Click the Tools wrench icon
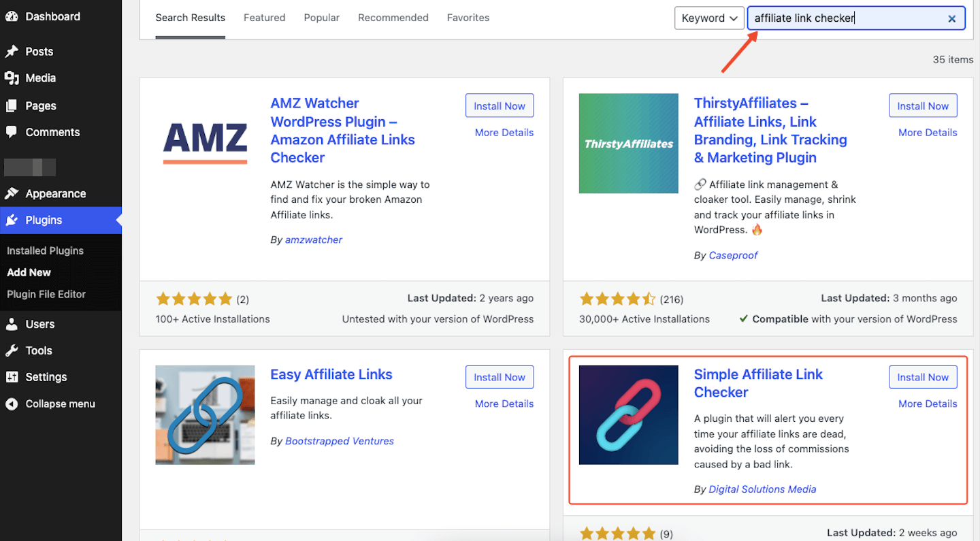The height and width of the screenshot is (541, 980). point(12,350)
